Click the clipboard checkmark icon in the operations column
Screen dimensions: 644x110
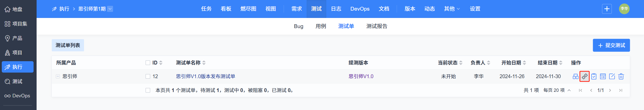click(x=594, y=76)
